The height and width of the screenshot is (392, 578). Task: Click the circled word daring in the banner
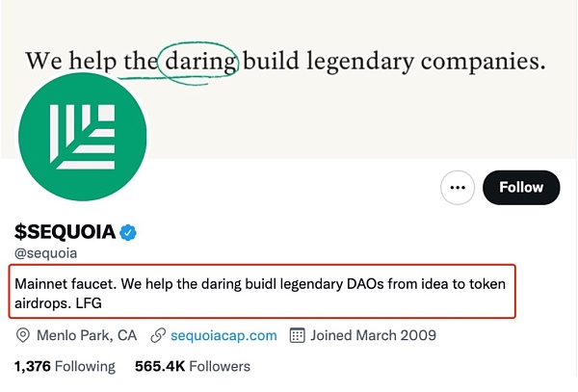click(200, 62)
